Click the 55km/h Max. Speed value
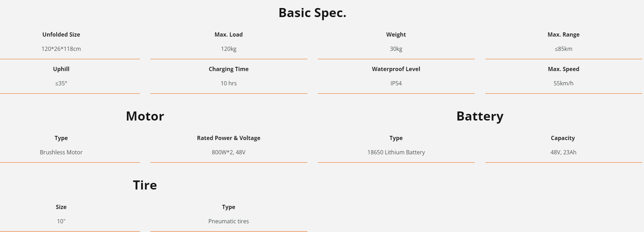The height and width of the screenshot is (232, 644). pyautogui.click(x=563, y=83)
